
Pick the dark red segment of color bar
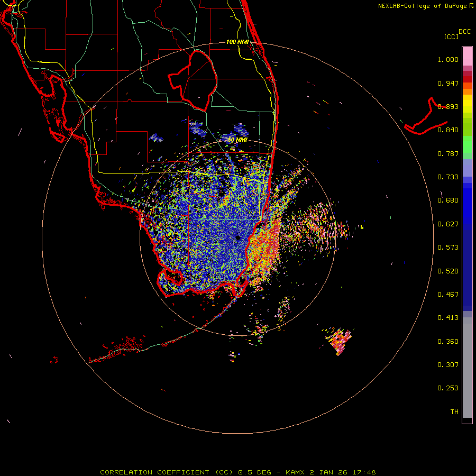pos(467,79)
